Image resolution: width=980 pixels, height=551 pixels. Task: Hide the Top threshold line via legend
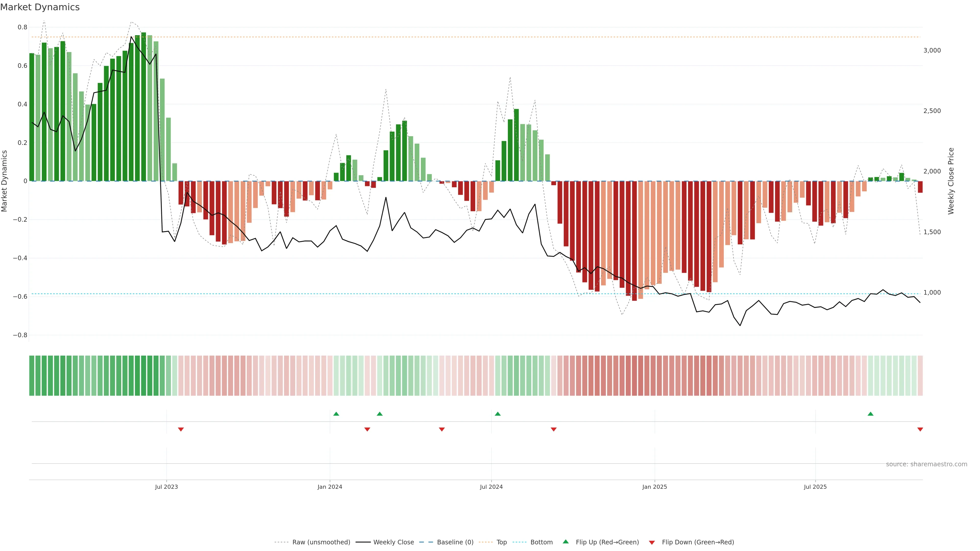tap(501, 542)
